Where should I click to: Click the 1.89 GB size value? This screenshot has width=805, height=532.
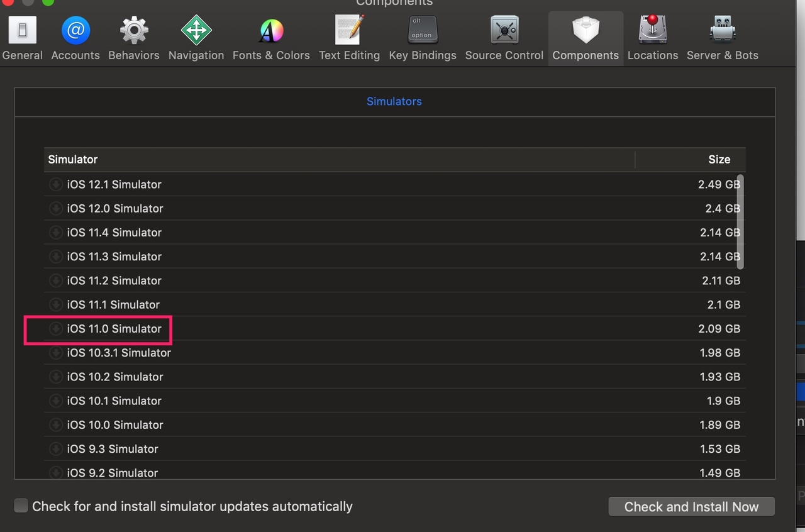[x=720, y=424]
